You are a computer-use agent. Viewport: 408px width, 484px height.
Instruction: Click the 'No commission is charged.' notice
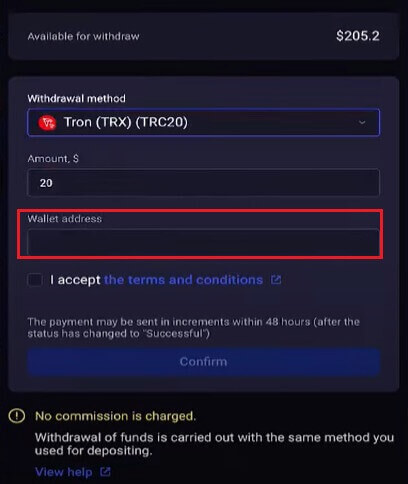click(115, 416)
